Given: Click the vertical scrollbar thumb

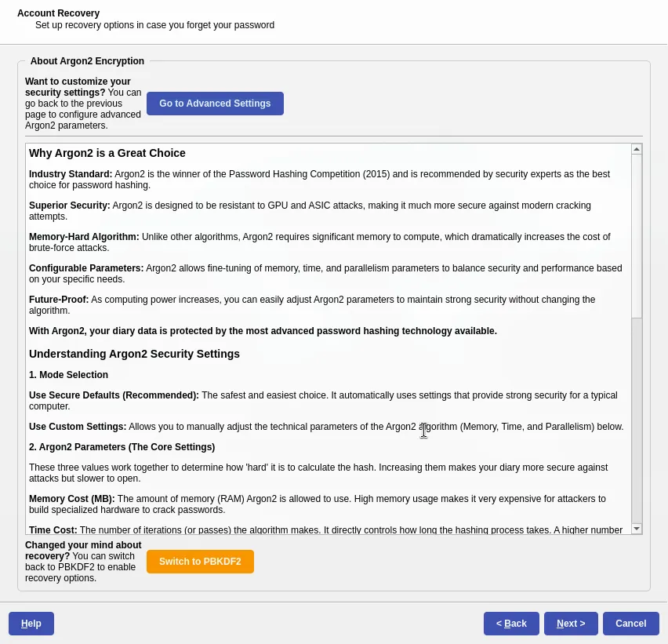Looking at the screenshot, I should [x=637, y=235].
